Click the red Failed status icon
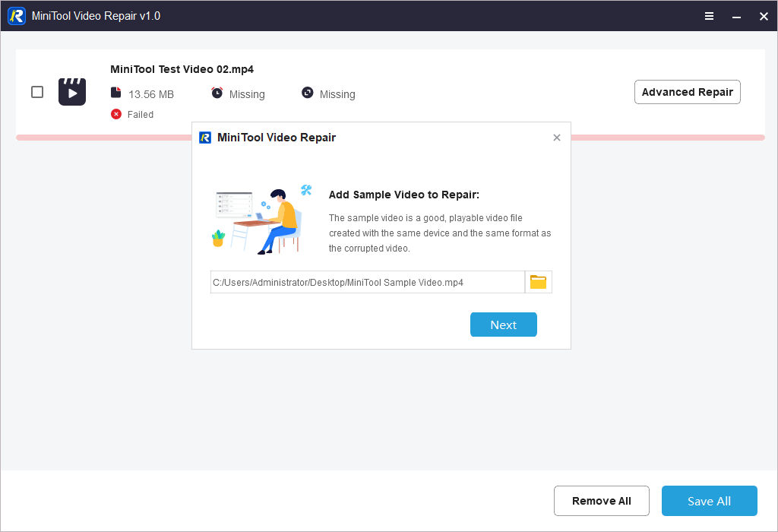 116,114
